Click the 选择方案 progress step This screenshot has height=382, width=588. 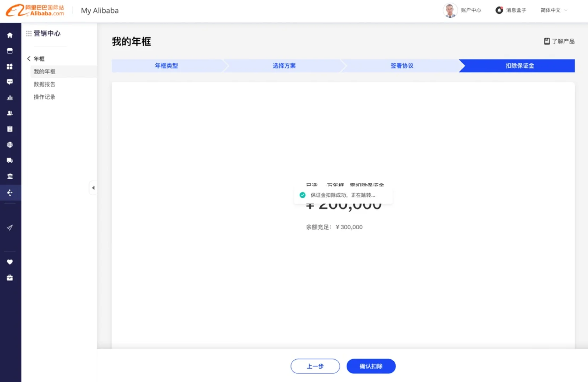coord(284,66)
